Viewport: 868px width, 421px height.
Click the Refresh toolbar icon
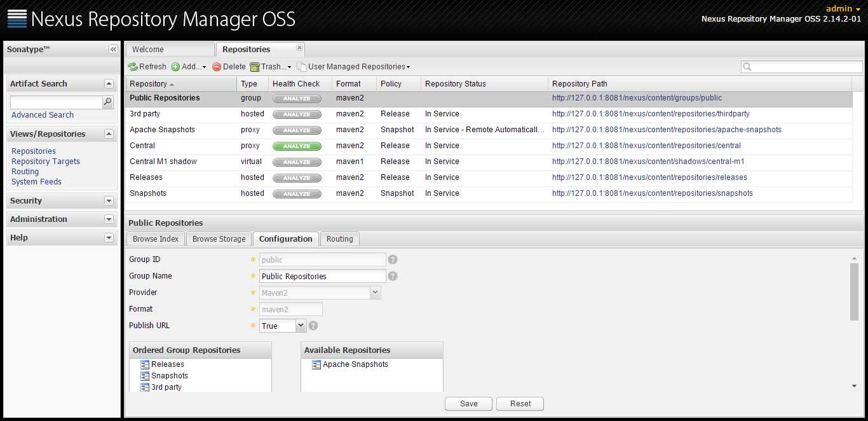[133, 67]
